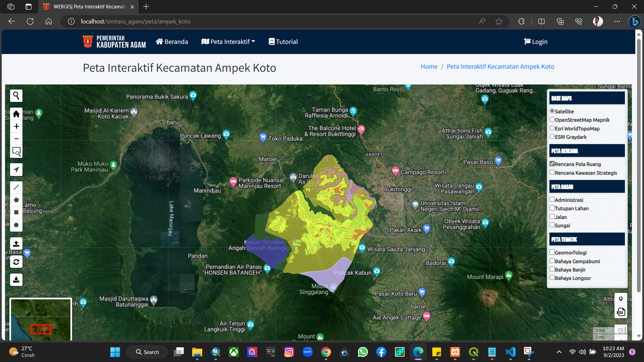644x362 pixels.
Task: Uncheck Rencana Pola Ruang layer
Action: [x=552, y=164]
